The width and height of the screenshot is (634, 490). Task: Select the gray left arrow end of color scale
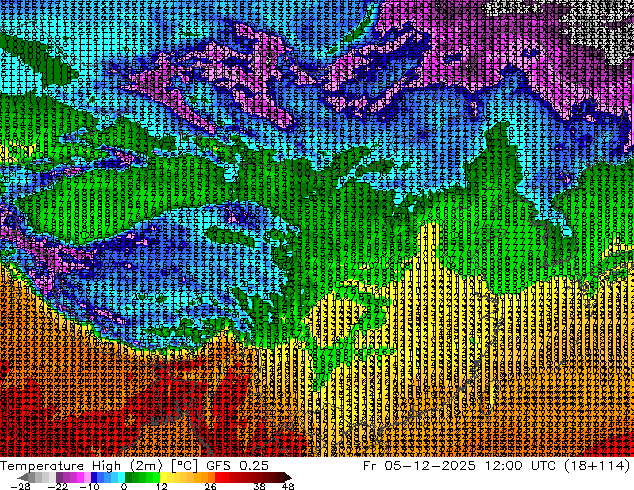pyautogui.click(x=23, y=477)
